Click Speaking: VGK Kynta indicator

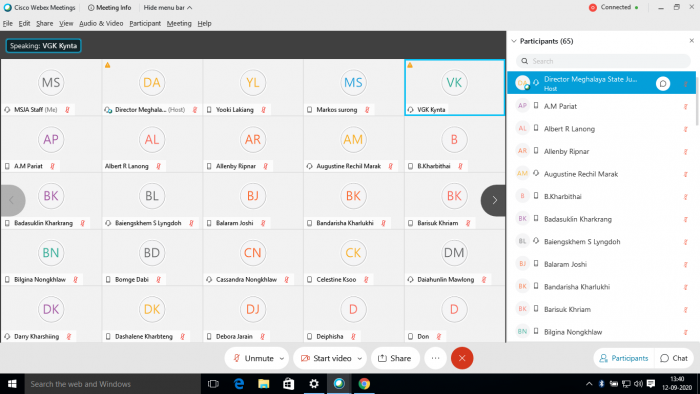43,46
